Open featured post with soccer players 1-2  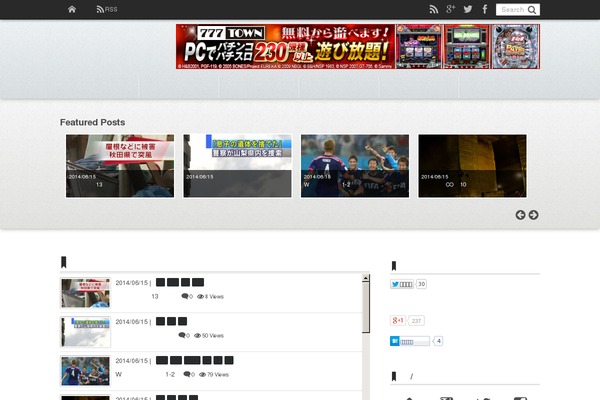click(x=355, y=166)
